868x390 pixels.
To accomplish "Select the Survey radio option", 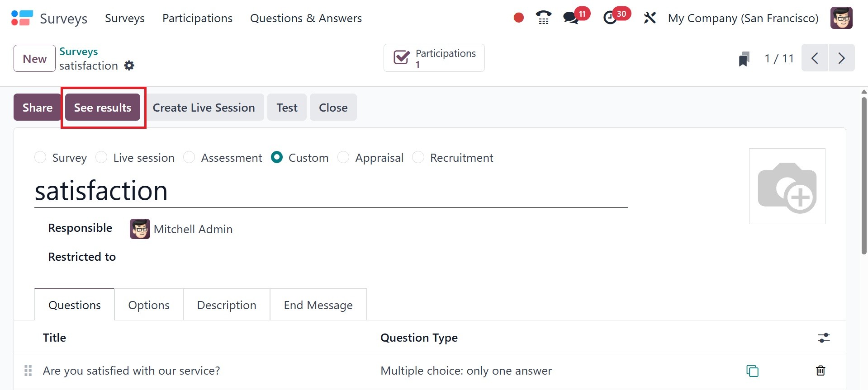I will pyautogui.click(x=41, y=157).
